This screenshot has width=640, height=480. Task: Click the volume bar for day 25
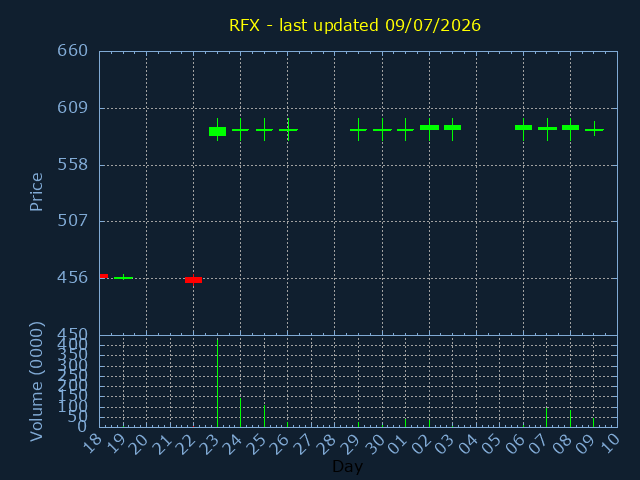264,416
